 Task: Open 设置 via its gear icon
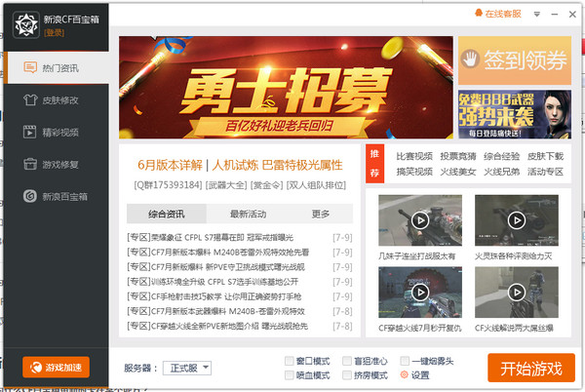coord(404,374)
